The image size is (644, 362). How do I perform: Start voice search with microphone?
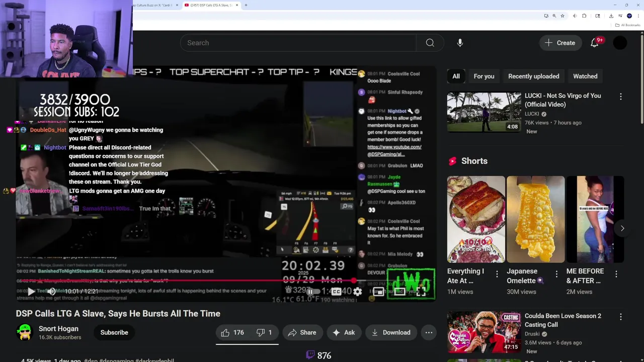pyautogui.click(x=460, y=43)
